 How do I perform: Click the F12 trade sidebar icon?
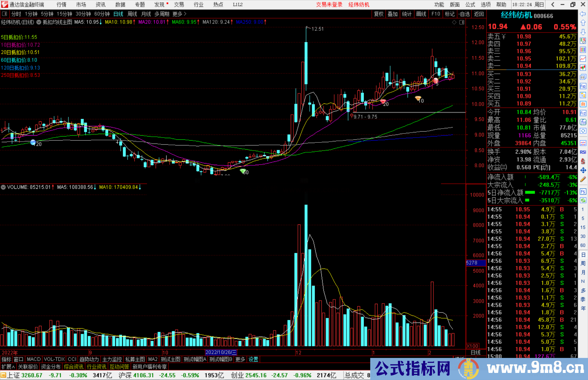point(583,113)
